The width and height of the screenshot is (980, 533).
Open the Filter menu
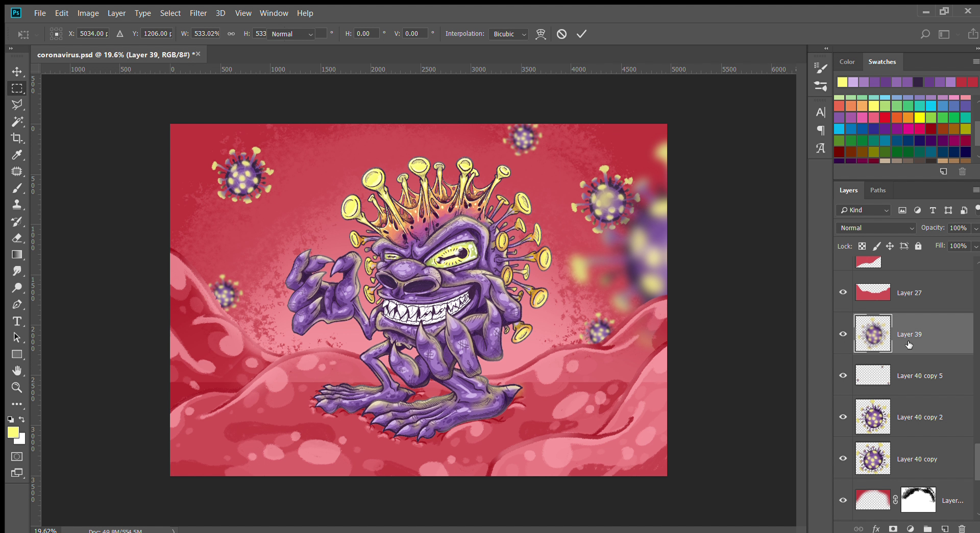198,13
